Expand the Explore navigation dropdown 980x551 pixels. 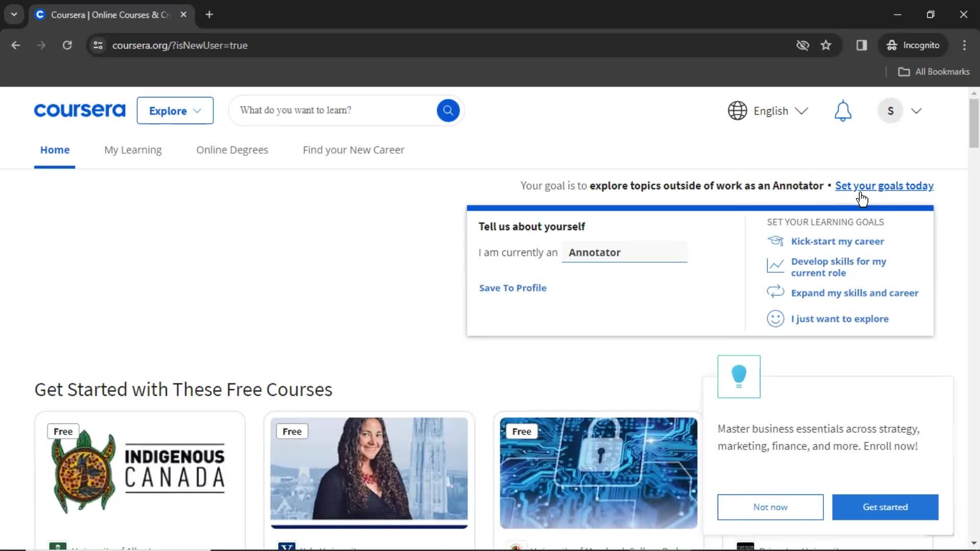pos(175,110)
